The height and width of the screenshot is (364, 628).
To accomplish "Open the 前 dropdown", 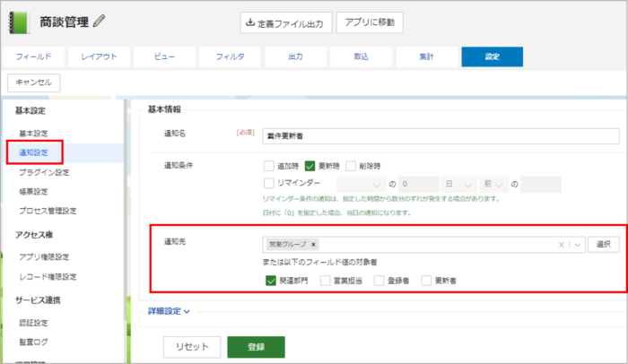I will (493, 185).
